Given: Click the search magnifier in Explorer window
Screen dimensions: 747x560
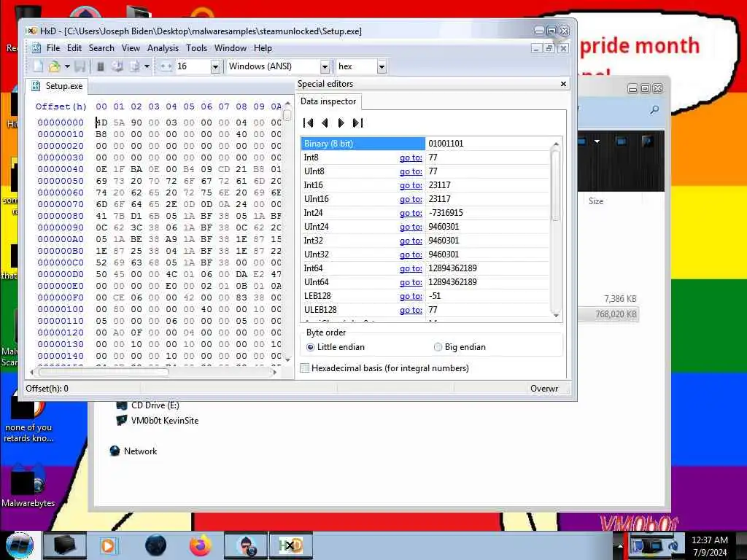Looking at the screenshot, I should click(654, 110).
